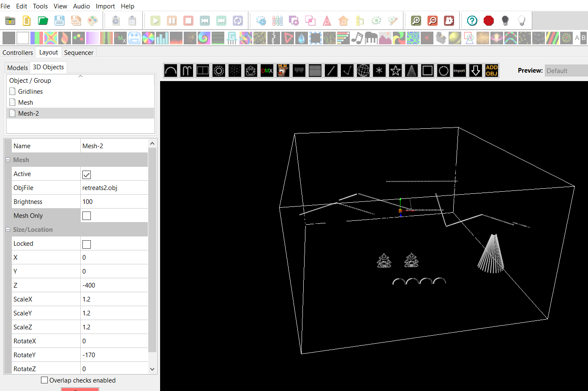Viewport: 588px width, 391px height.
Task: Select the 3D Objects tab
Action: point(49,67)
